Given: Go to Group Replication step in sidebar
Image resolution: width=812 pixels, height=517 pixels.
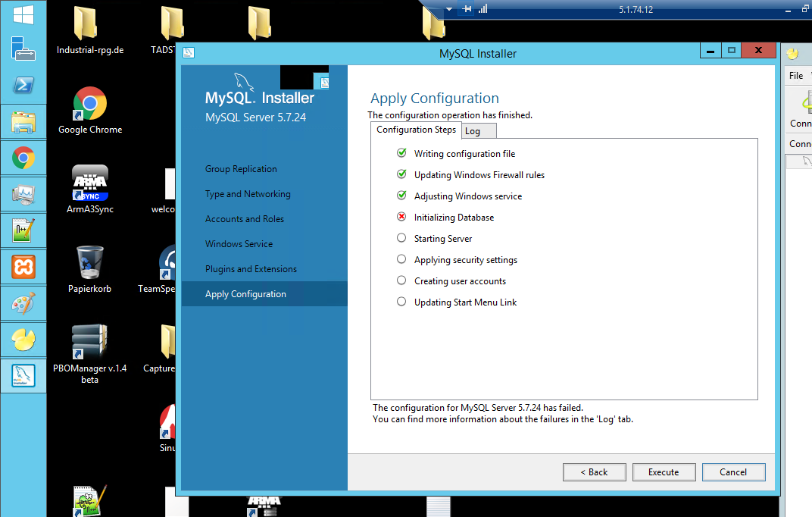Looking at the screenshot, I should 241,169.
